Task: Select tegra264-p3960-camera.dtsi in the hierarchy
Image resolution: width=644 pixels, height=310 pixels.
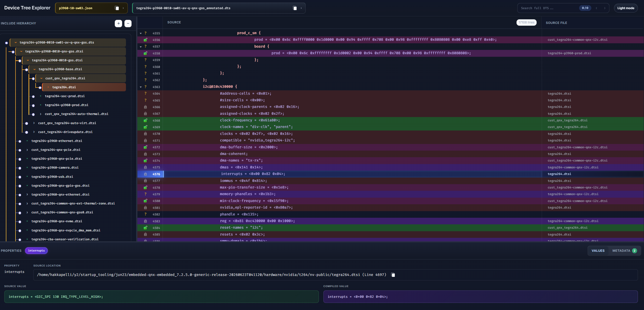Action: [55, 168]
